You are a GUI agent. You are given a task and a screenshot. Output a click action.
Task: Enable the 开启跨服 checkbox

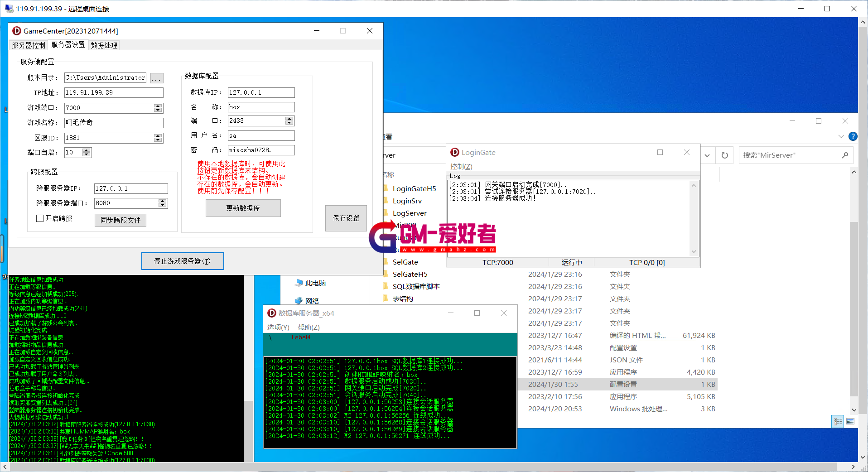click(x=40, y=218)
